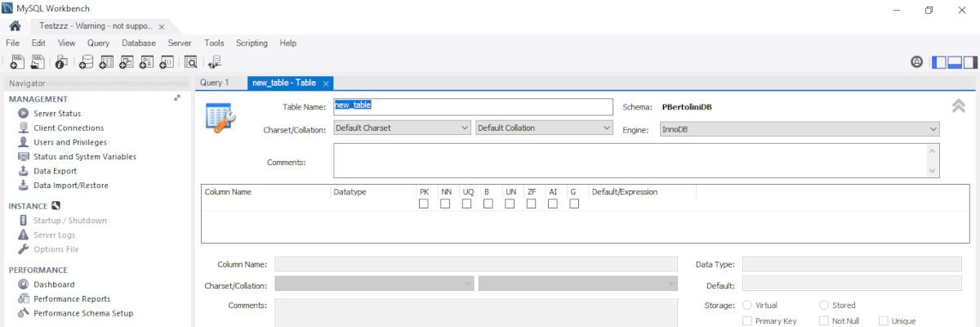Toggle the bottom output panel visibility icon
The width and height of the screenshot is (980, 327).
(x=955, y=61)
